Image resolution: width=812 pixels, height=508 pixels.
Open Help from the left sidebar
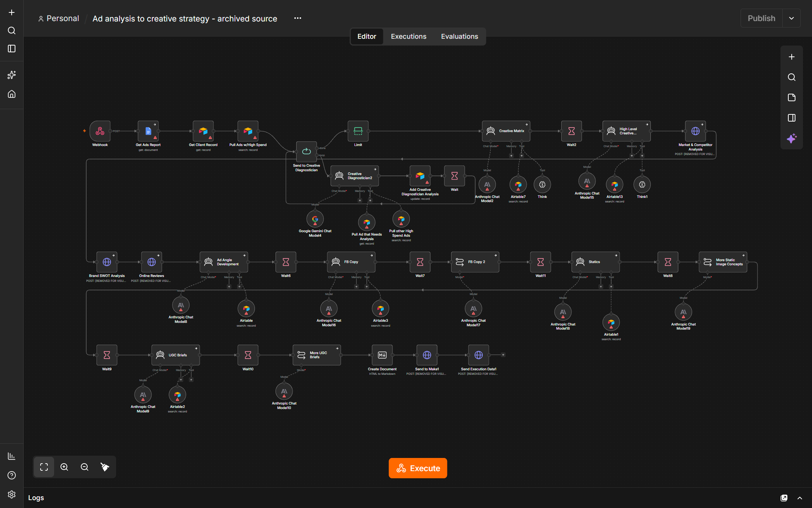point(12,475)
